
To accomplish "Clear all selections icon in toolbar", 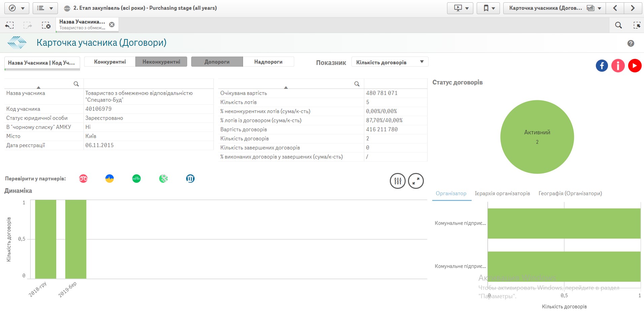I will [46, 25].
